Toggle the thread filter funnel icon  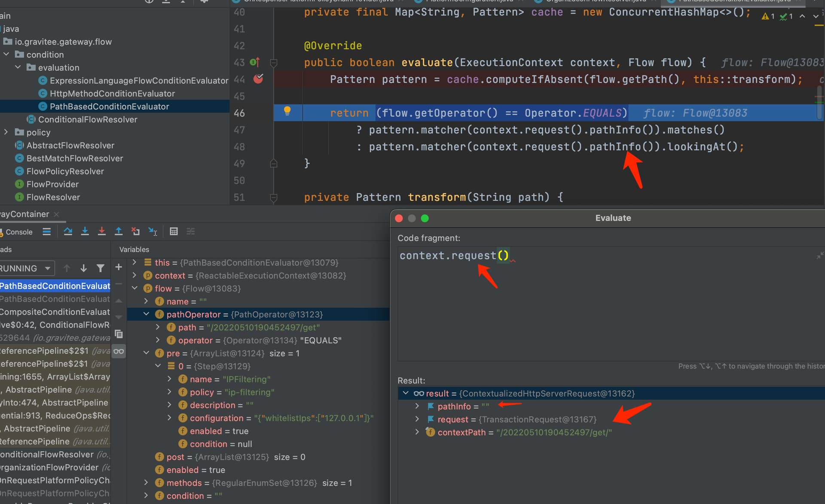click(x=101, y=268)
